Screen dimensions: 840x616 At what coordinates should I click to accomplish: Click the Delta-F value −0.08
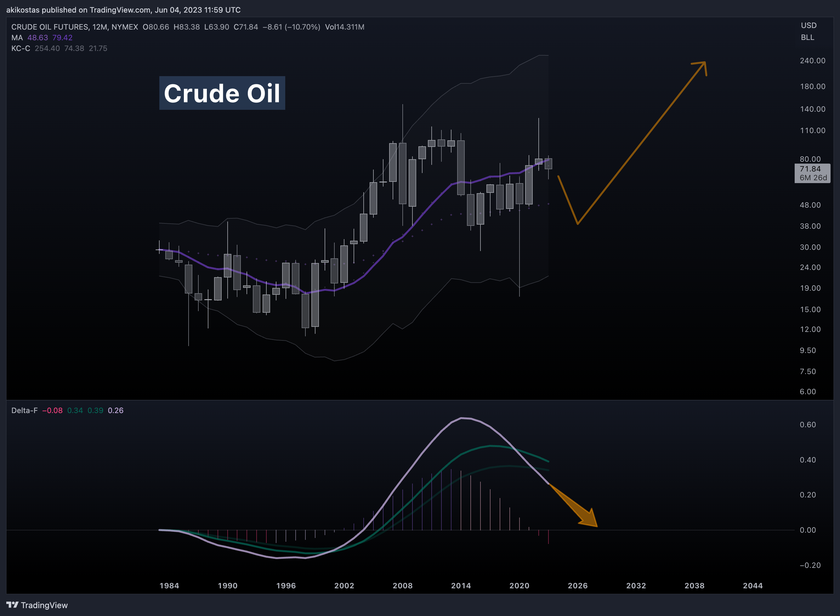(52, 410)
